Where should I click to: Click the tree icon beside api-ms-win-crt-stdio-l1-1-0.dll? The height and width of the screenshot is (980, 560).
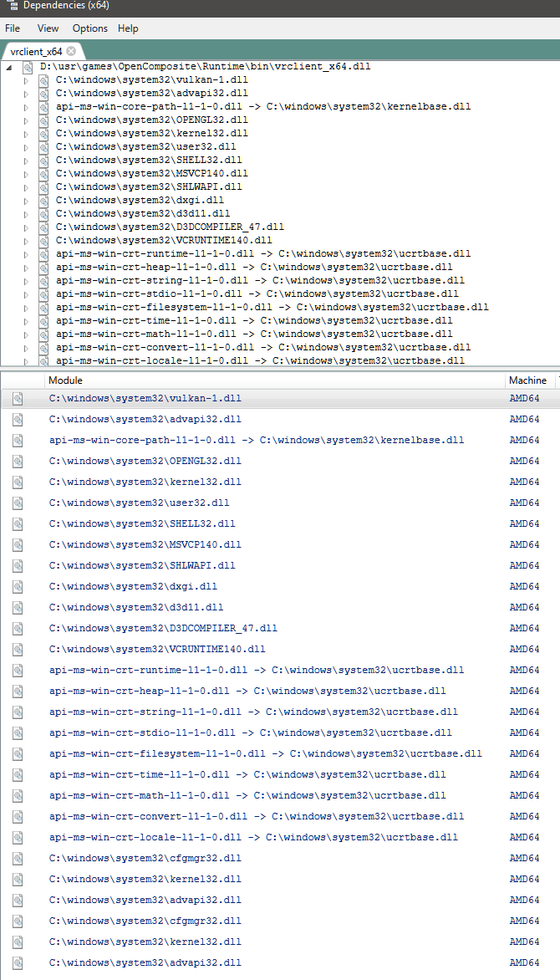pyautogui.click(x=43, y=293)
